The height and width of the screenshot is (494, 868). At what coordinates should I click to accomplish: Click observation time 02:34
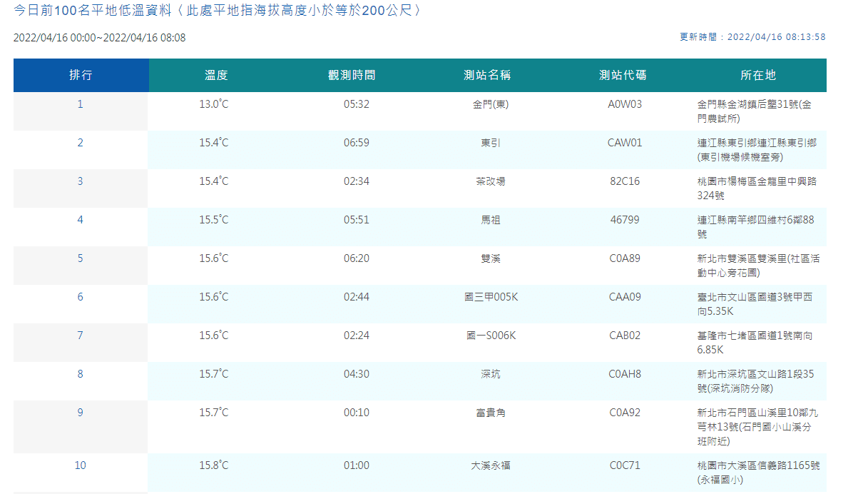tap(357, 181)
